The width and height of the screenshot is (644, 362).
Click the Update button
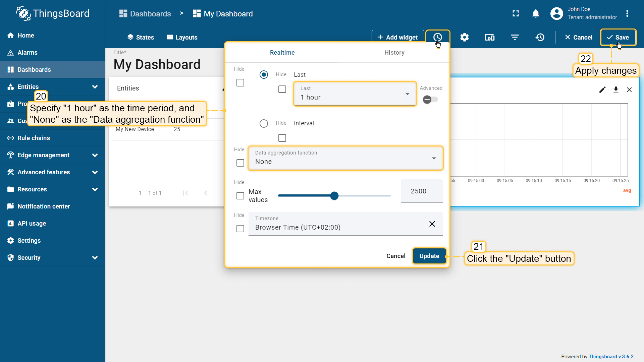tap(429, 256)
